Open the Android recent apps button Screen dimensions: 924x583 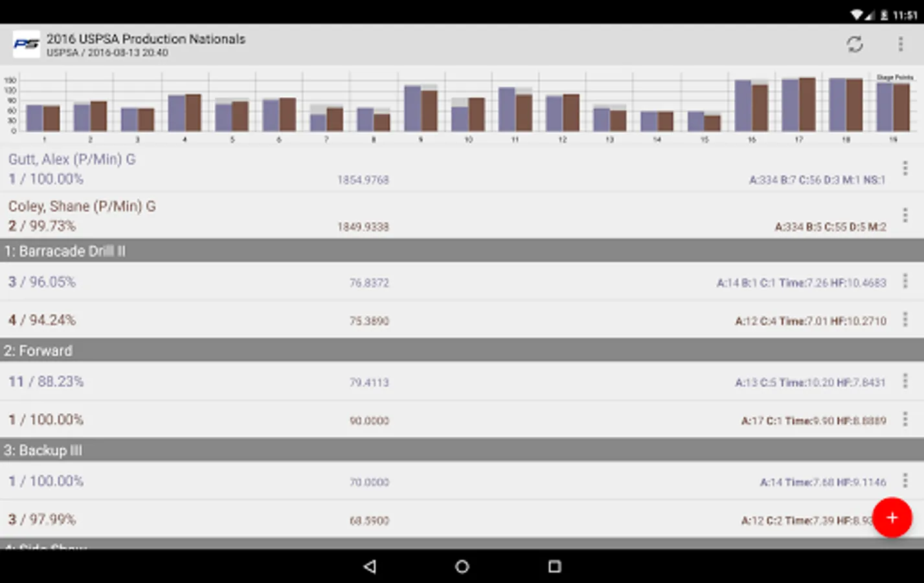coord(555,567)
